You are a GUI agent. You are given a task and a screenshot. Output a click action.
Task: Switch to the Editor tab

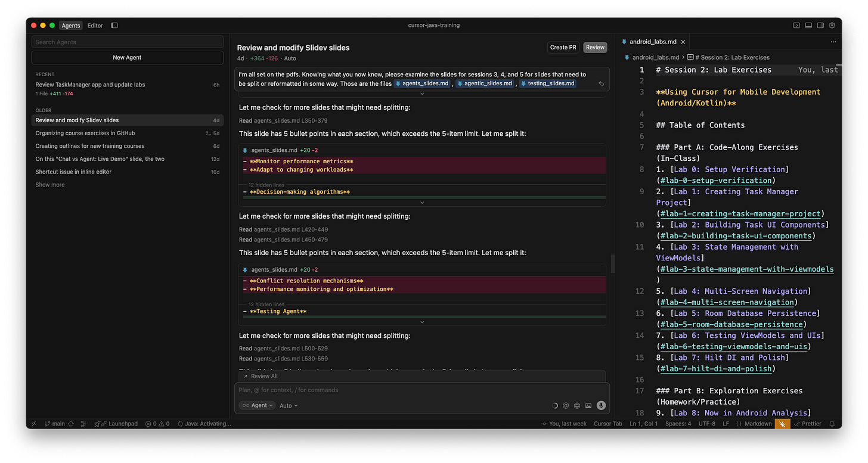(x=95, y=26)
